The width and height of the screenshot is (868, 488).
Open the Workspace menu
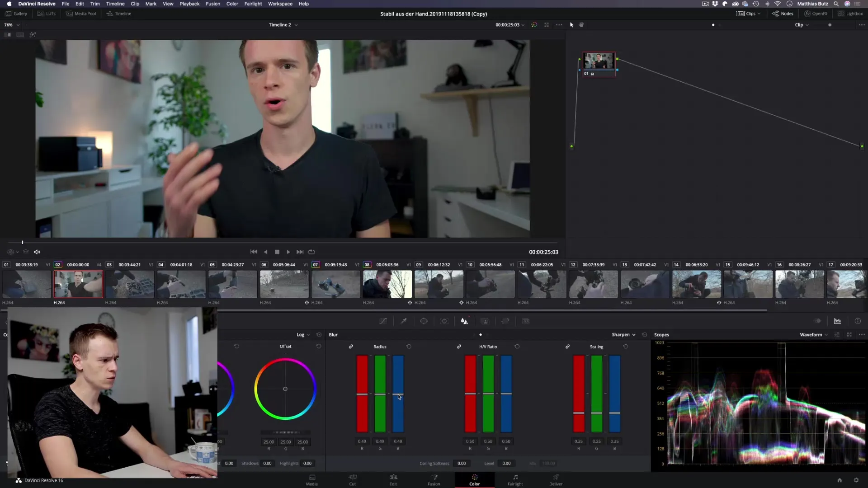pyautogui.click(x=280, y=4)
